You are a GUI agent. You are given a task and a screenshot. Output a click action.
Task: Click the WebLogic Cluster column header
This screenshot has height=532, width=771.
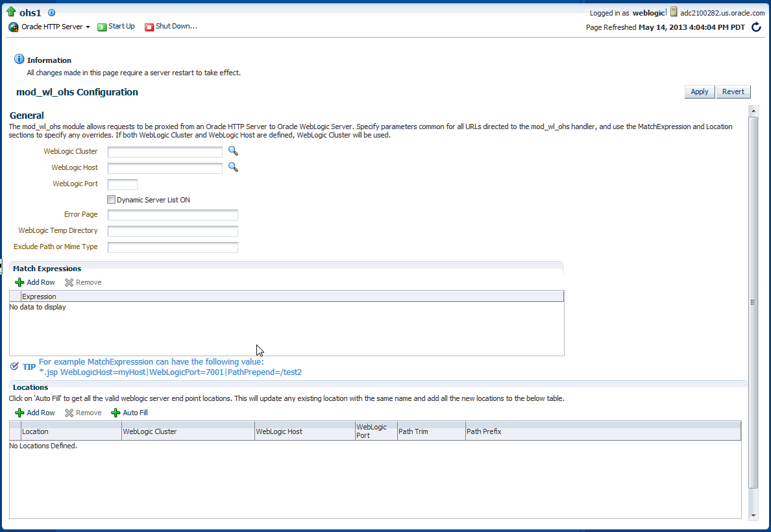click(x=188, y=431)
